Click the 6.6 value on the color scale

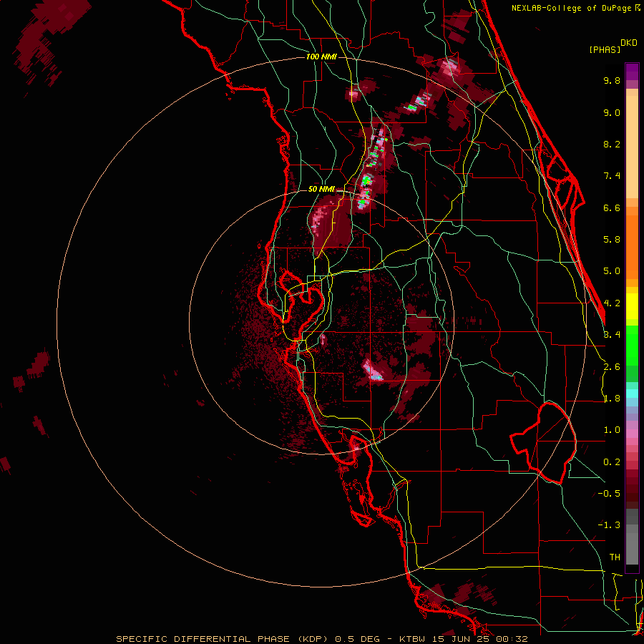coord(612,208)
